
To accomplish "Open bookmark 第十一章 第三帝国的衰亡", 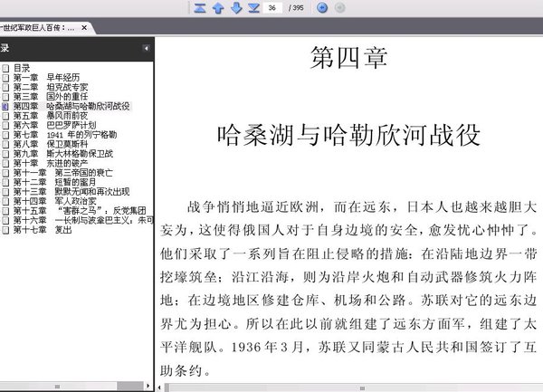I will pyautogui.click(x=63, y=172).
